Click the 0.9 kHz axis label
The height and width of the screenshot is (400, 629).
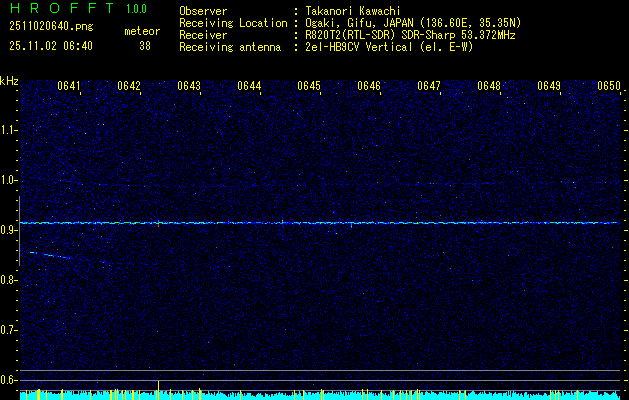coord(9,230)
